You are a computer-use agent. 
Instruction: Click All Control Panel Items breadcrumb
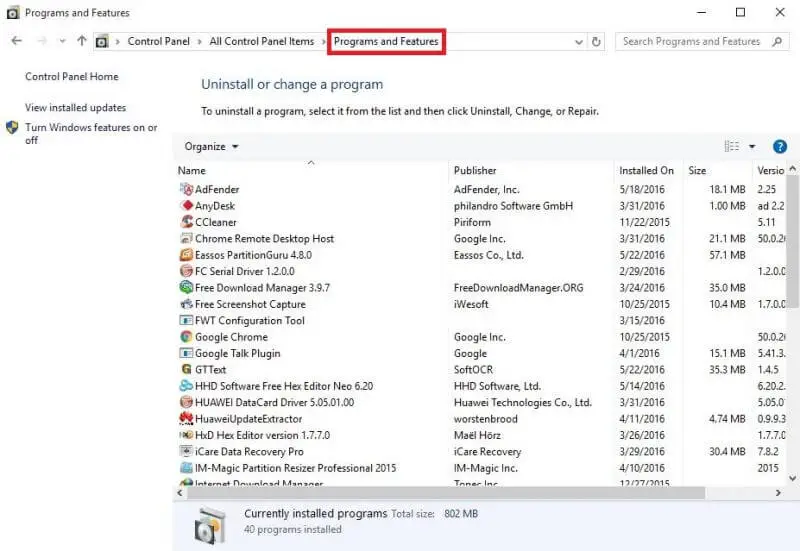[x=262, y=41]
